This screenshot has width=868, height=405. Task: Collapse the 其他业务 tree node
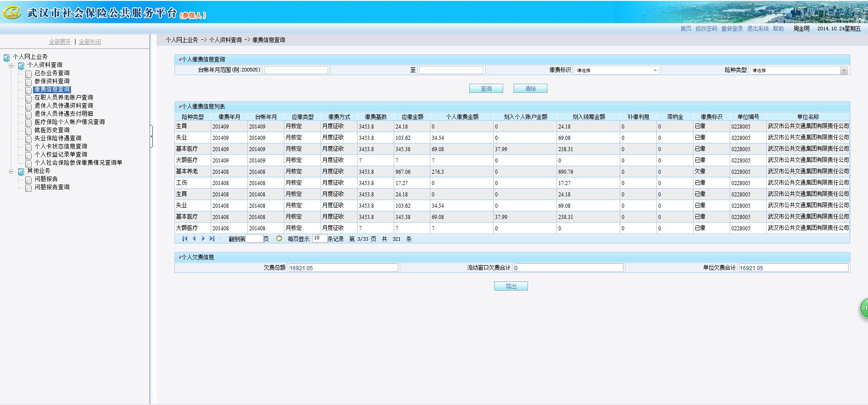pos(11,172)
